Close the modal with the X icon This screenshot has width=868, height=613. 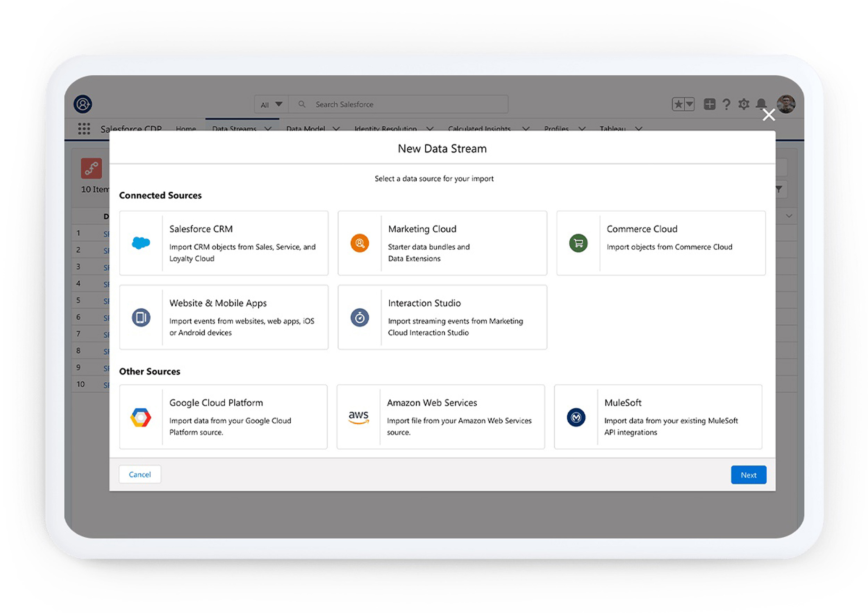click(769, 115)
